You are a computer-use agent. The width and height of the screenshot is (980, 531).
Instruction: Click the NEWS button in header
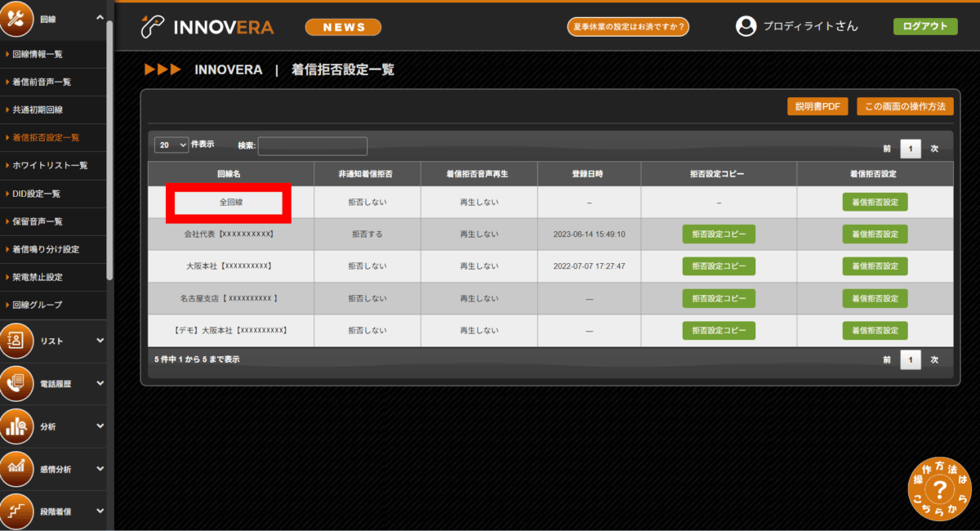(344, 27)
